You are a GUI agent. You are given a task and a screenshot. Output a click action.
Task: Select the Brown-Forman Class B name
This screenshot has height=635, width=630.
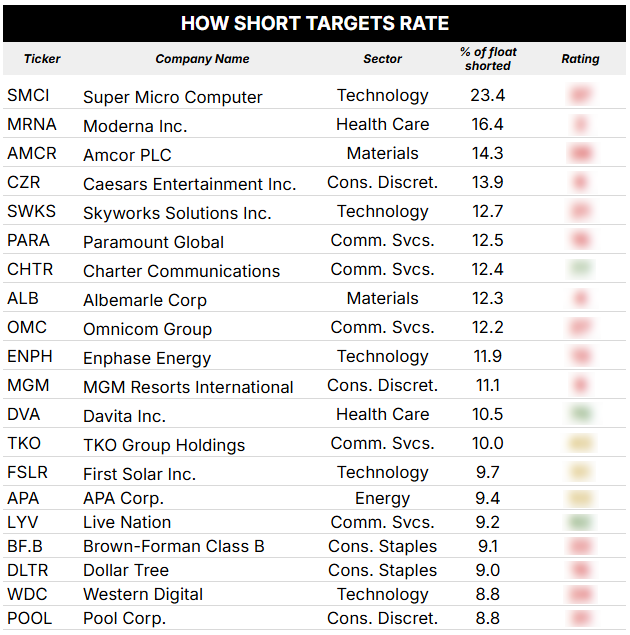point(174,546)
